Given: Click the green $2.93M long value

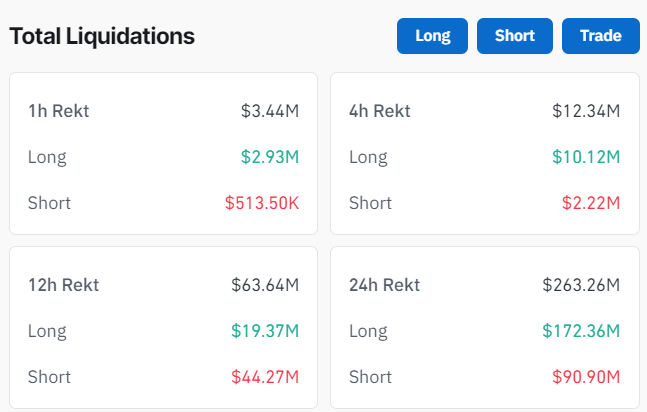Looking at the screenshot, I should (270, 157).
